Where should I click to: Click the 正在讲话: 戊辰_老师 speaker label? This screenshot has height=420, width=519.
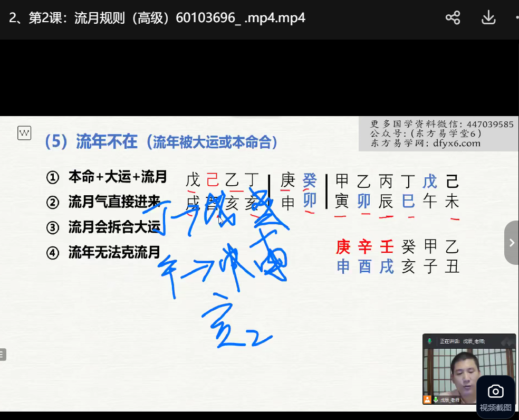point(462,341)
